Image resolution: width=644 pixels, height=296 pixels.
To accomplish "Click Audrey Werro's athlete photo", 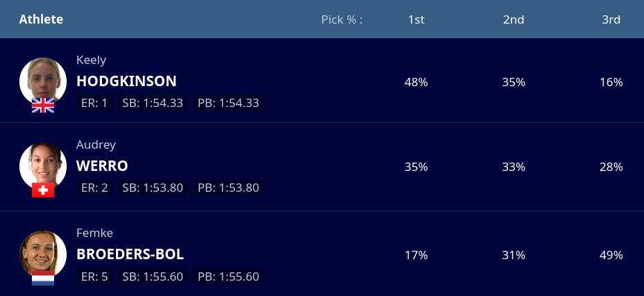I will pyautogui.click(x=43, y=166).
